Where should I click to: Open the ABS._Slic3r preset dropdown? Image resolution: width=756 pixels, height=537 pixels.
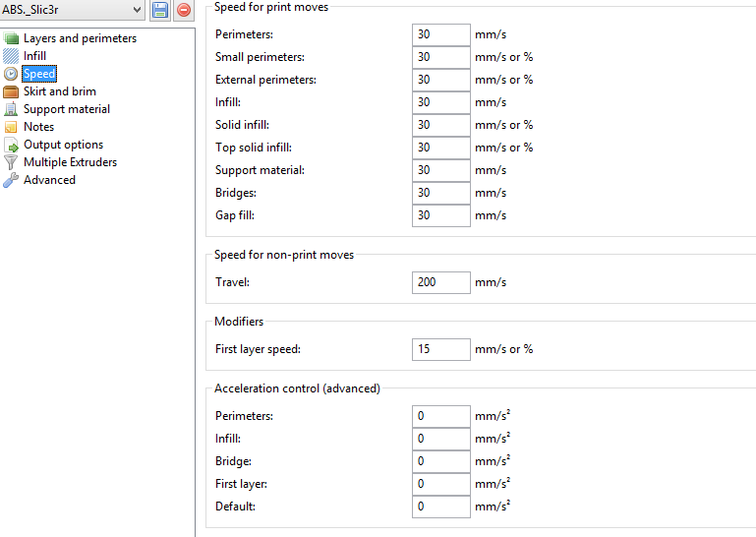point(73,10)
